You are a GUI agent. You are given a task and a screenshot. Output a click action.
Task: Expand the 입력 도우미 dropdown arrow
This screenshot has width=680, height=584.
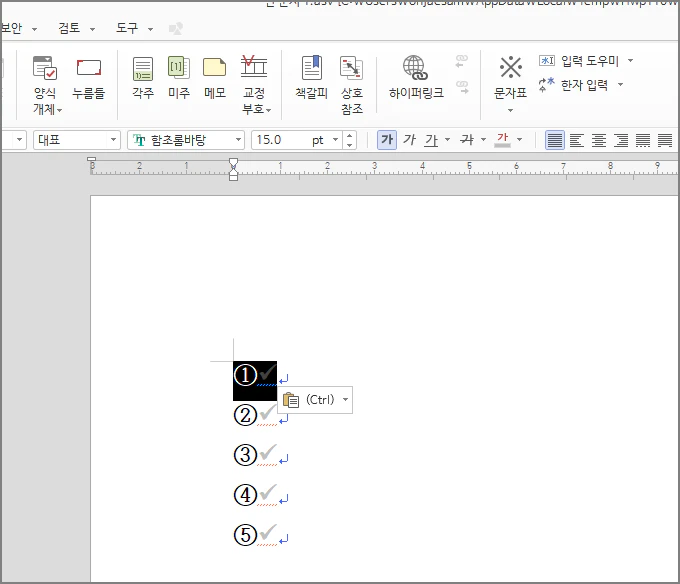click(631, 60)
